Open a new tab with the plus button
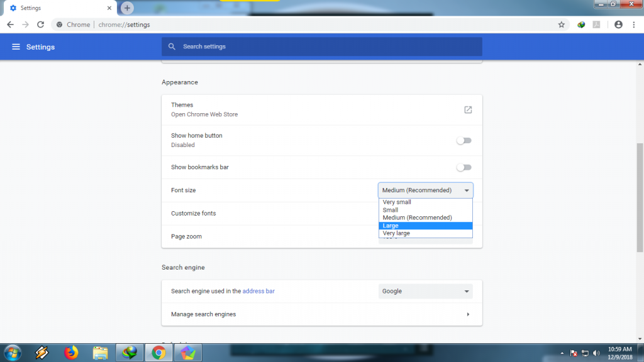The height and width of the screenshot is (362, 644). click(x=127, y=8)
